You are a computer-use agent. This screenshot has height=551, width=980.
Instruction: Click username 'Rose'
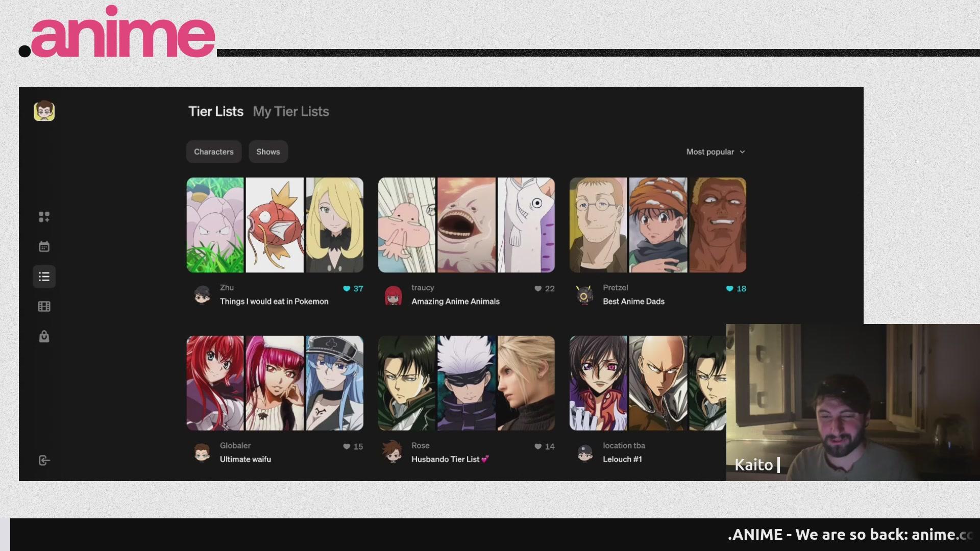pos(421,445)
